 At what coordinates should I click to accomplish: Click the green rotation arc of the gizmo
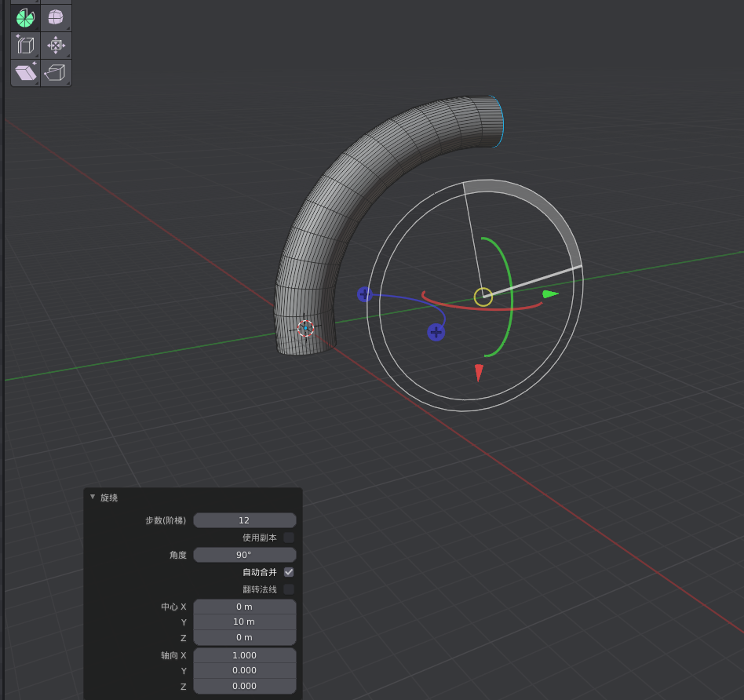511,297
